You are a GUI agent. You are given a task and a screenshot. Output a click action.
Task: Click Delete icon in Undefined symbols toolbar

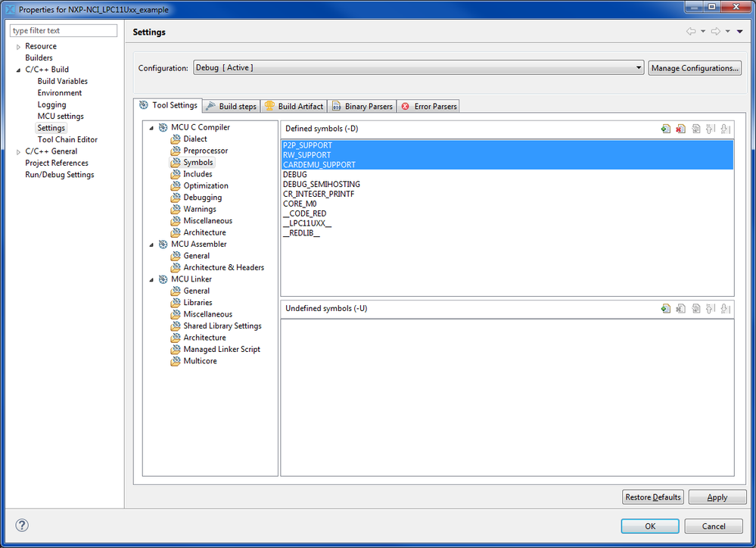coord(681,309)
